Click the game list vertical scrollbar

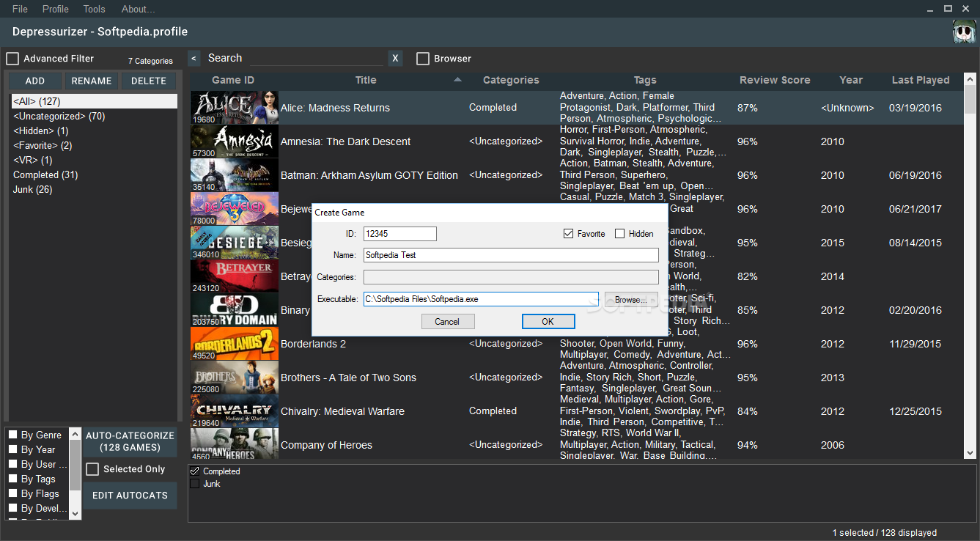click(970, 265)
